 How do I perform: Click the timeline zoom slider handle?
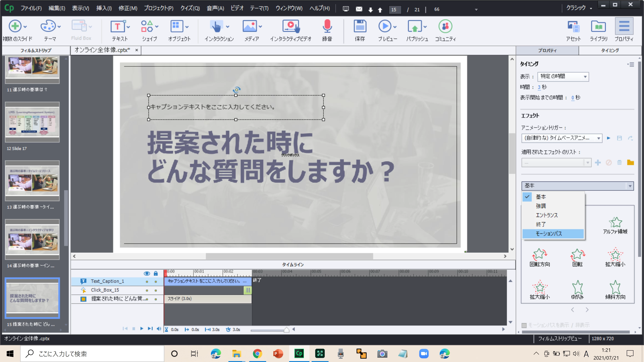click(286, 330)
